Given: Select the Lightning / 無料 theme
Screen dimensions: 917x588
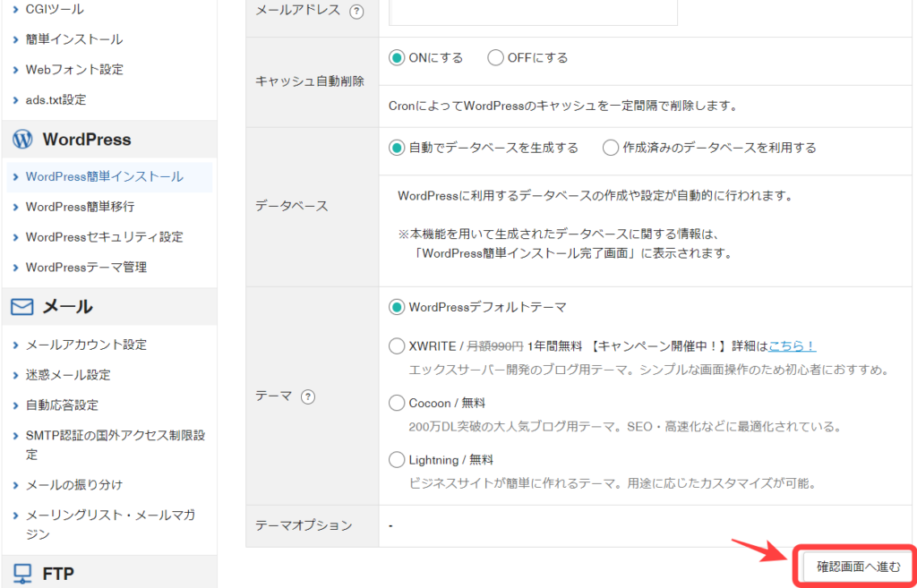Looking at the screenshot, I should [x=397, y=460].
